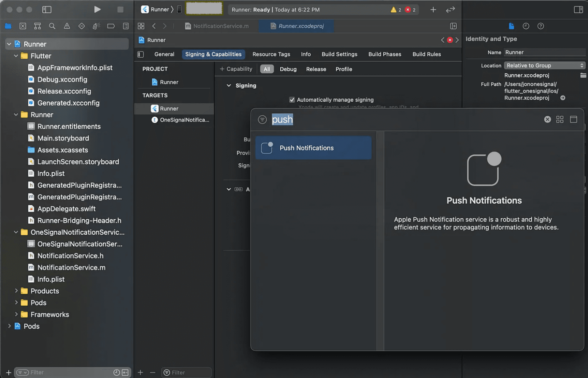Switch to the Runner.xcodeproj editor tab
Image resolution: width=588 pixels, height=378 pixels.
point(300,26)
